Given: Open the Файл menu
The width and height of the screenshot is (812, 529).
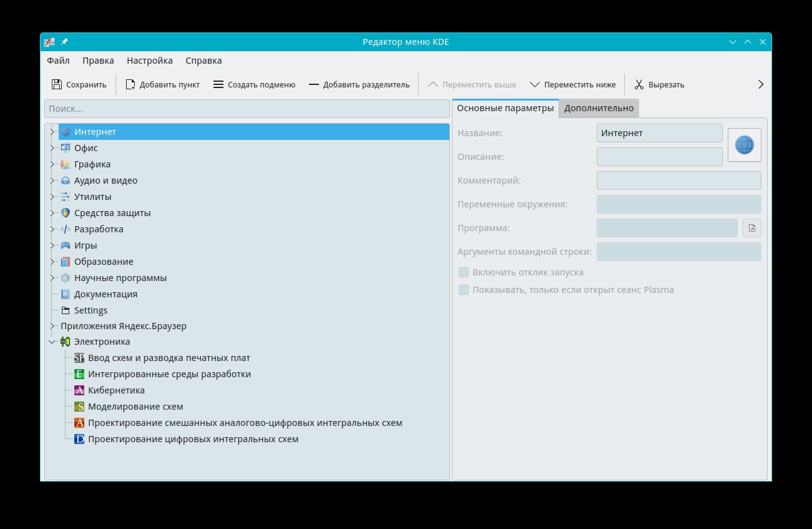Looking at the screenshot, I should click(58, 61).
